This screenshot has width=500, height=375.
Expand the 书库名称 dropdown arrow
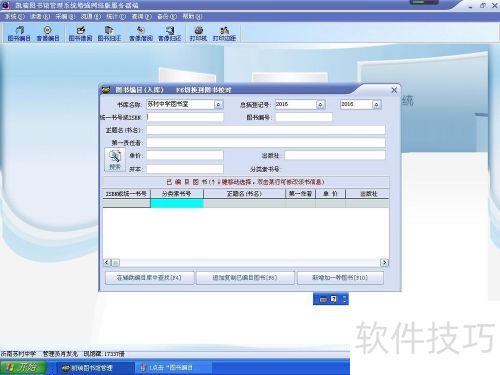218,105
